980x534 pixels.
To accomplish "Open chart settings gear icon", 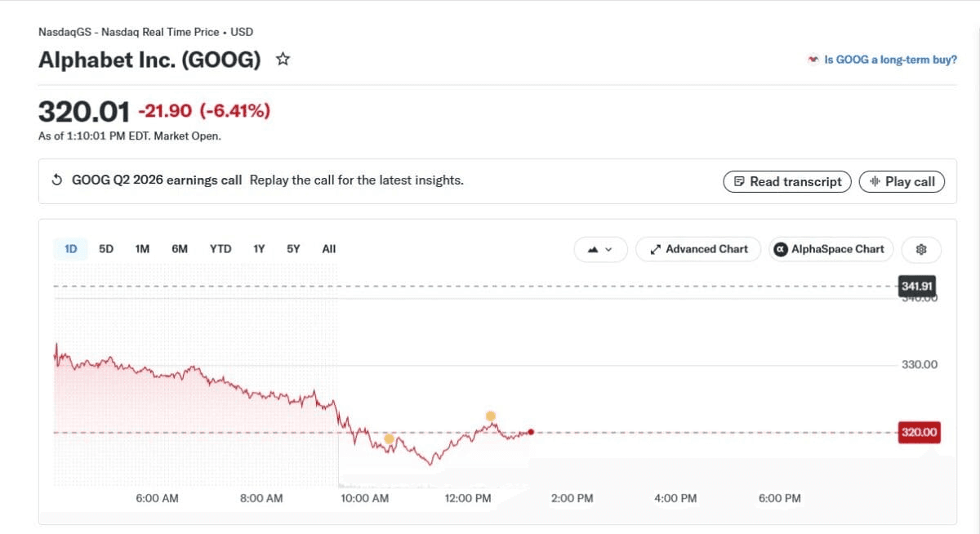I will (921, 249).
